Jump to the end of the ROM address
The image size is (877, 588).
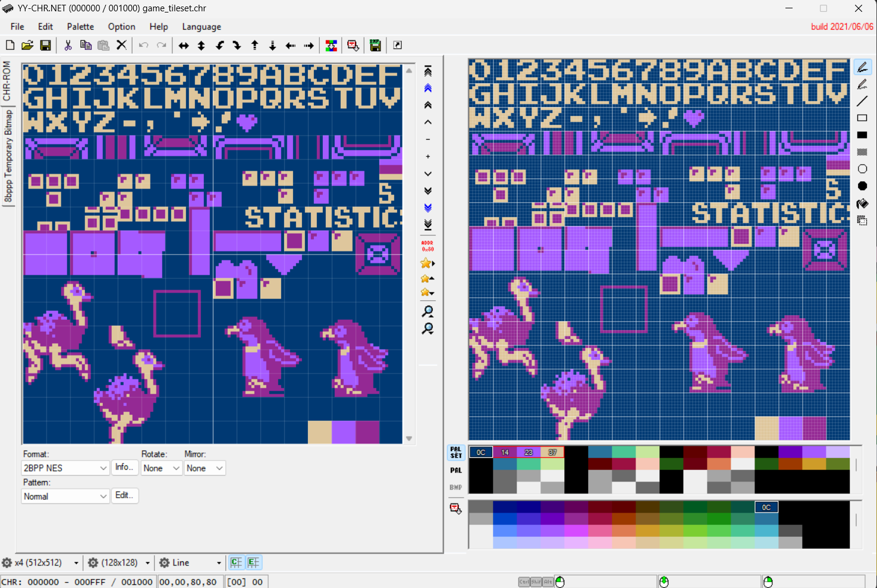click(x=428, y=225)
